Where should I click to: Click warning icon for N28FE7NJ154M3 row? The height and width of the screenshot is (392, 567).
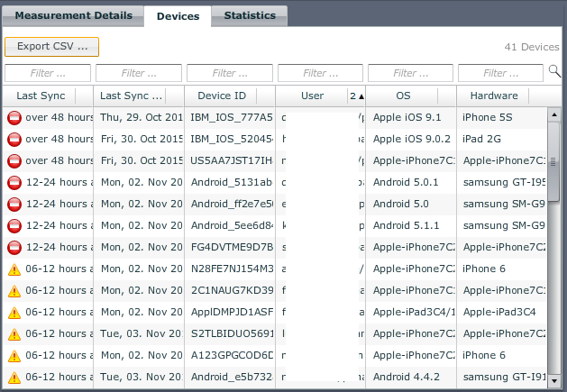tap(14, 269)
